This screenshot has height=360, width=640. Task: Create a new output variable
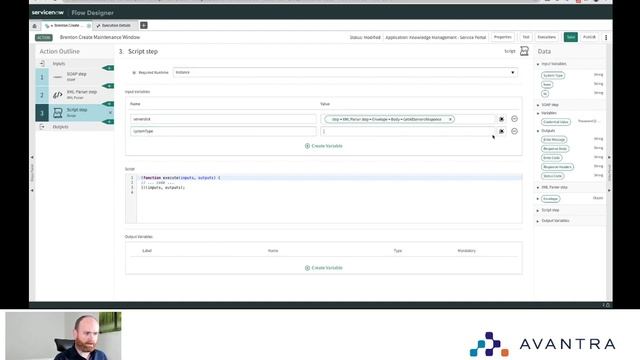click(x=324, y=268)
